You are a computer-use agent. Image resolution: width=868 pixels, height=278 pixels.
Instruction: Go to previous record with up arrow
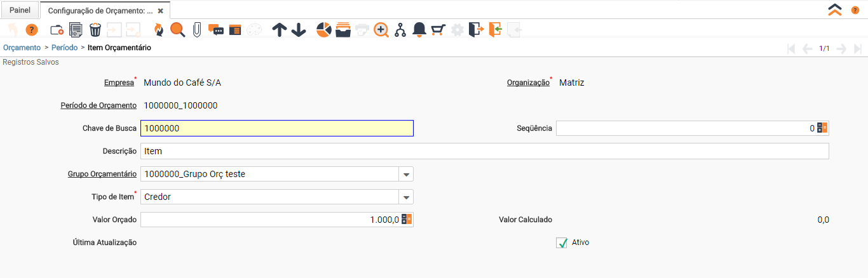click(x=280, y=30)
